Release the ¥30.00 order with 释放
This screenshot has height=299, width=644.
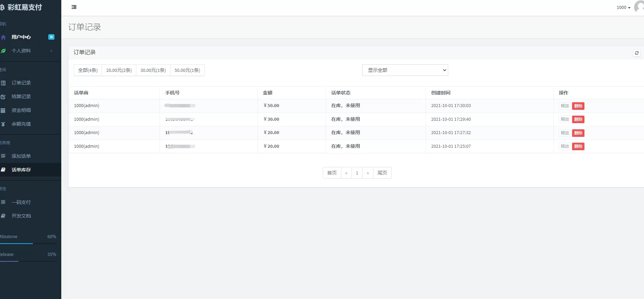click(x=565, y=119)
